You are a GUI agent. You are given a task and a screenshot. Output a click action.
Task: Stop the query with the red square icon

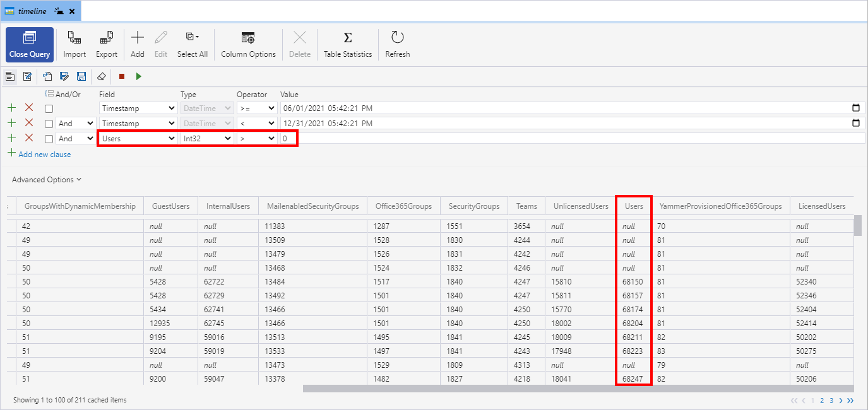click(x=122, y=76)
